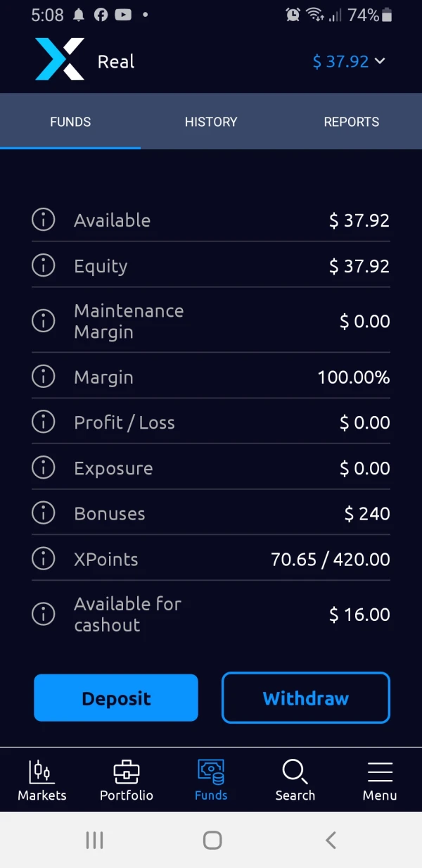Open the info icon for Profit / Loss
This screenshot has width=422, height=868.
point(44,422)
